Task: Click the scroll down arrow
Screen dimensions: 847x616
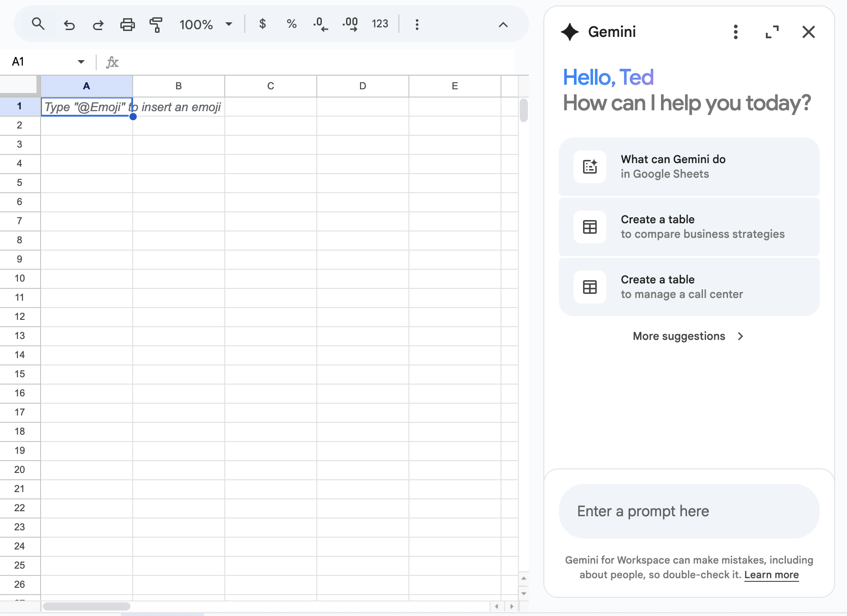Action: pyautogui.click(x=524, y=593)
